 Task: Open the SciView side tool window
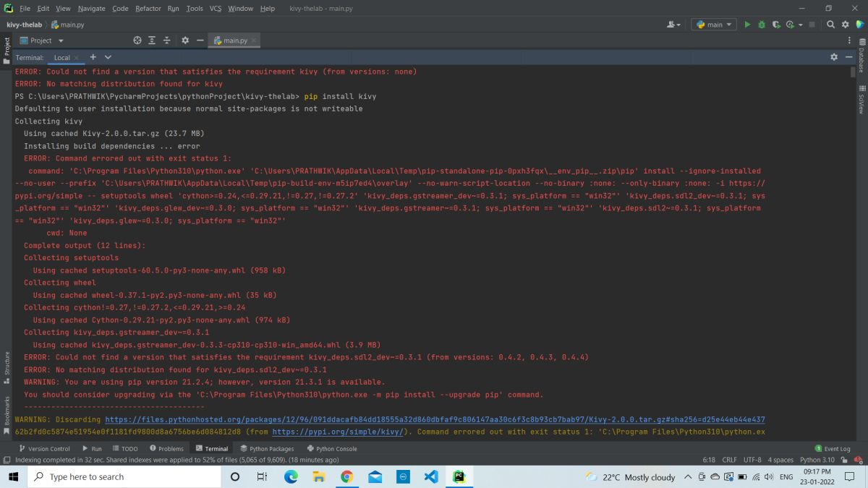click(x=862, y=98)
